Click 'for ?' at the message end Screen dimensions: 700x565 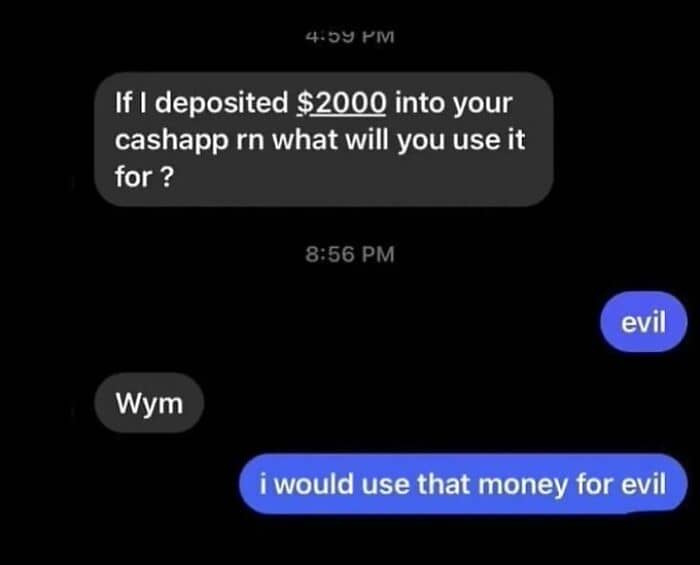pyautogui.click(x=144, y=177)
